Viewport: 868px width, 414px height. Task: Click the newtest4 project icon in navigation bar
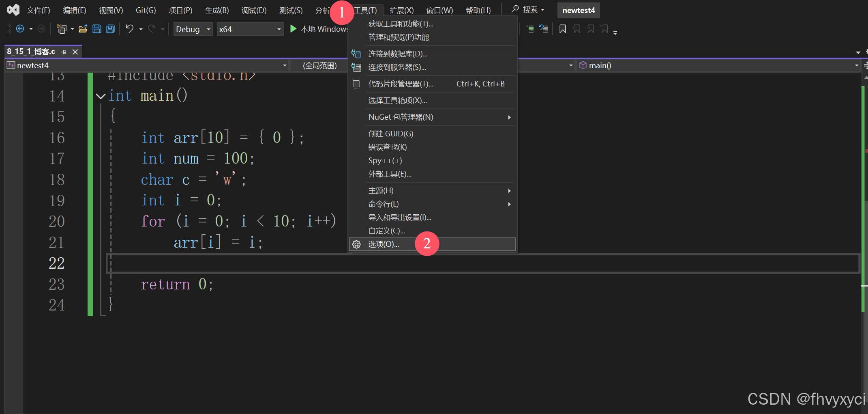coord(11,65)
